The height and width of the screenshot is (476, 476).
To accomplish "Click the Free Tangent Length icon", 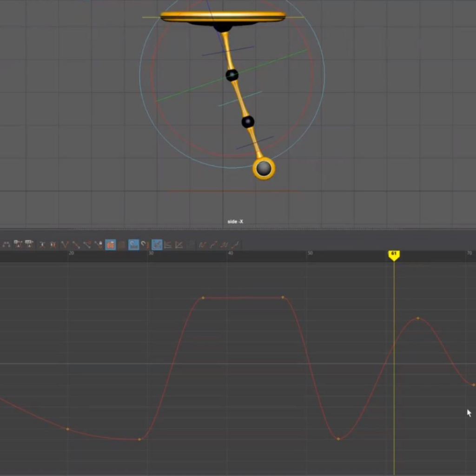I will tap(87, 245).
